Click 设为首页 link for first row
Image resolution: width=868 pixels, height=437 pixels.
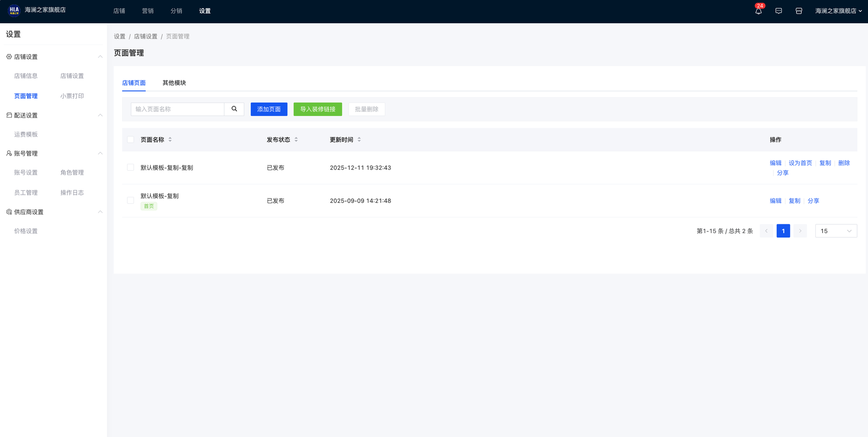coord(800,163)
